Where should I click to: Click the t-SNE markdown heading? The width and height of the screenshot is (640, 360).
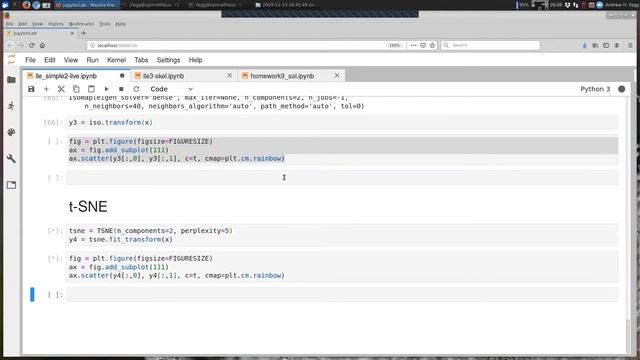click(88, 207)
